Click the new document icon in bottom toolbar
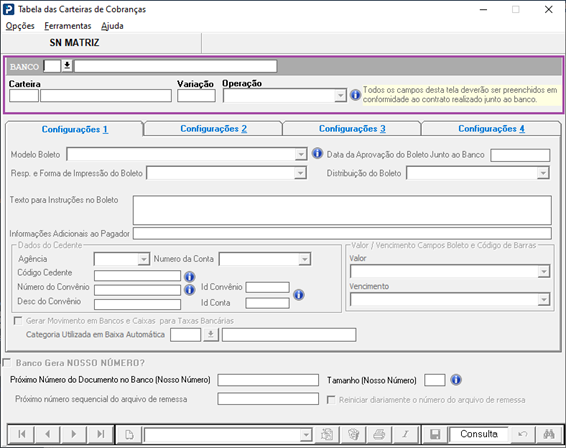566x448 pixels. [129, 434]
